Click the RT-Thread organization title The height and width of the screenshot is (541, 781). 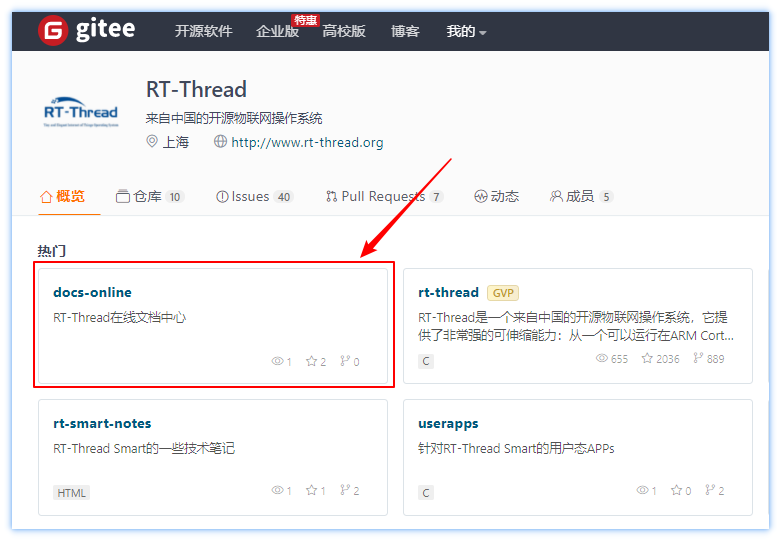point(196,90)
